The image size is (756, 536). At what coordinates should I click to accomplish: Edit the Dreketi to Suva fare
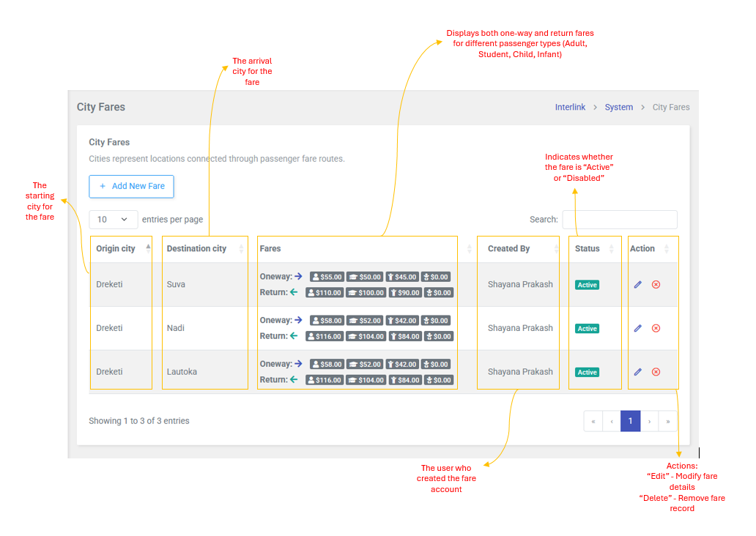[x=637, y=285]
